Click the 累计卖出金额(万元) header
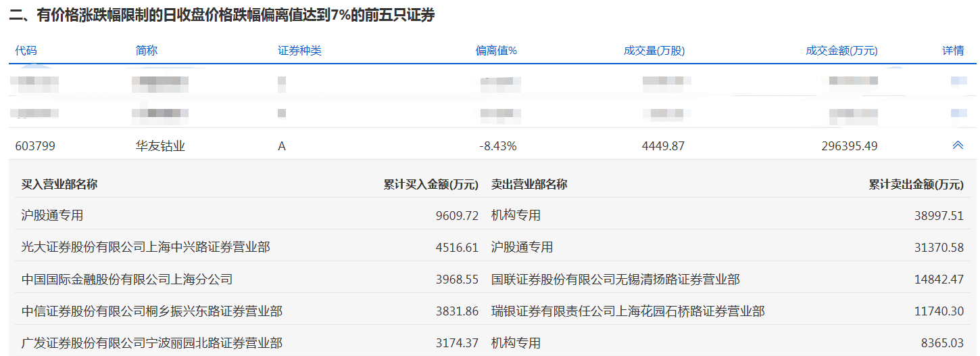 (916, 184)
